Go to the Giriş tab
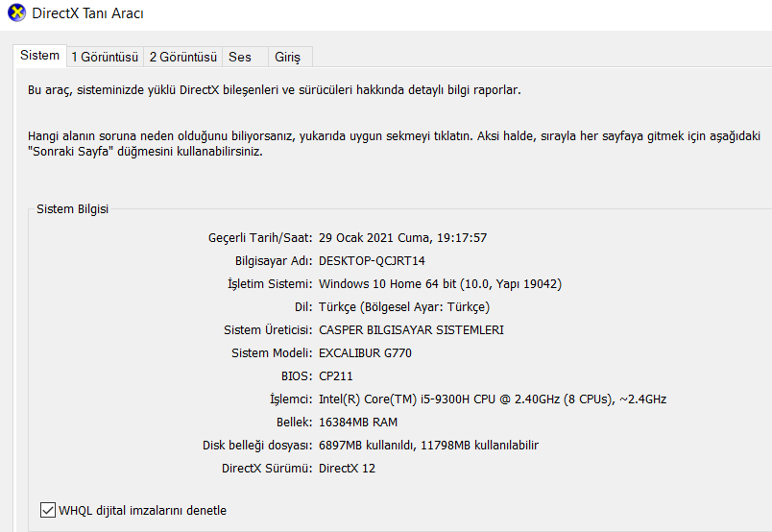772x532 pixels. click(290, 58)
